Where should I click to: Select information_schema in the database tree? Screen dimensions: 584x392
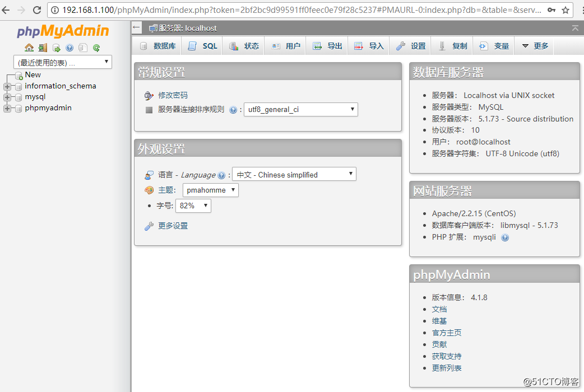tap(61, 86)
